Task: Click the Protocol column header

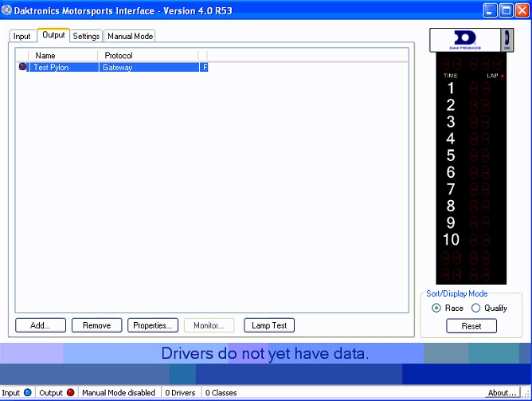Action: point(147,56)
